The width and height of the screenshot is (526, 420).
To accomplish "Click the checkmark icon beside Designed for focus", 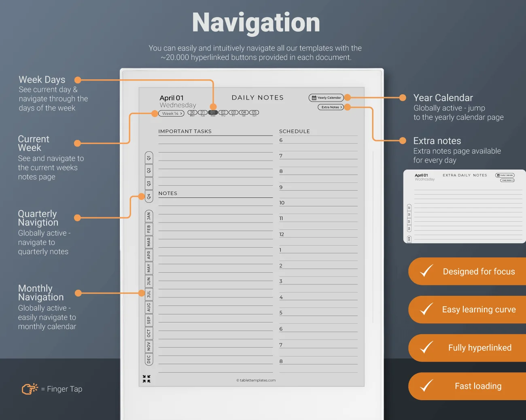I will pyautogui.click(x=426, y=271).
